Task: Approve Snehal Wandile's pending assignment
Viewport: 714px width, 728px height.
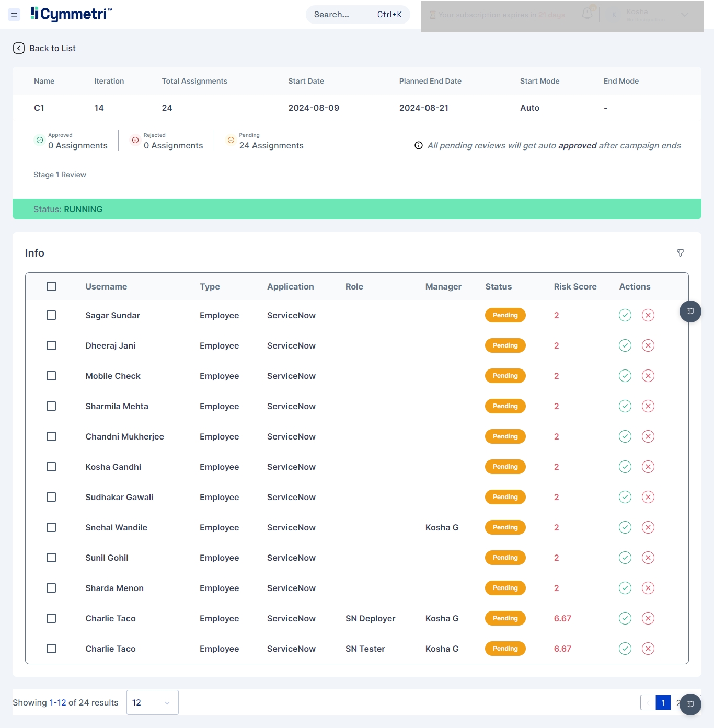Action: click(x=625, y=527)
